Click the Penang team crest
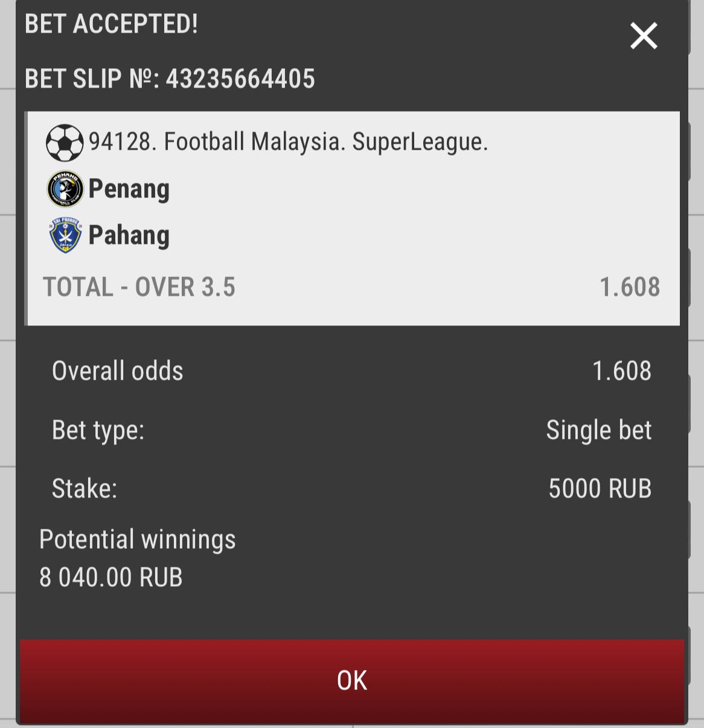This screenshot has height=728, width=704. [65, 189]
